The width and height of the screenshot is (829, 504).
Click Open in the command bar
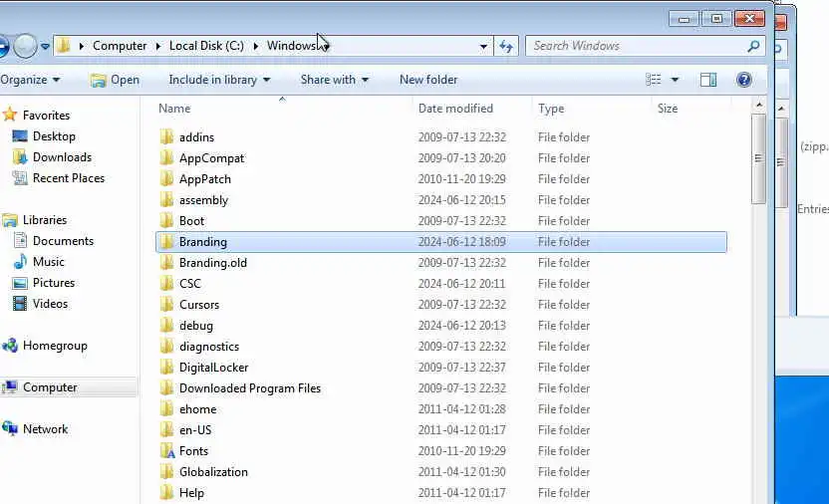[x=115, y=80]
